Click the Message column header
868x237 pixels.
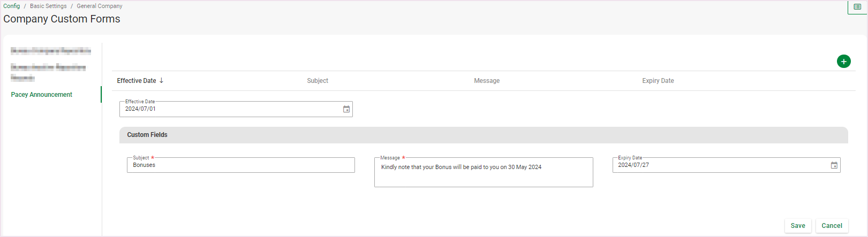pyautogui.click(x=487, y=81)
